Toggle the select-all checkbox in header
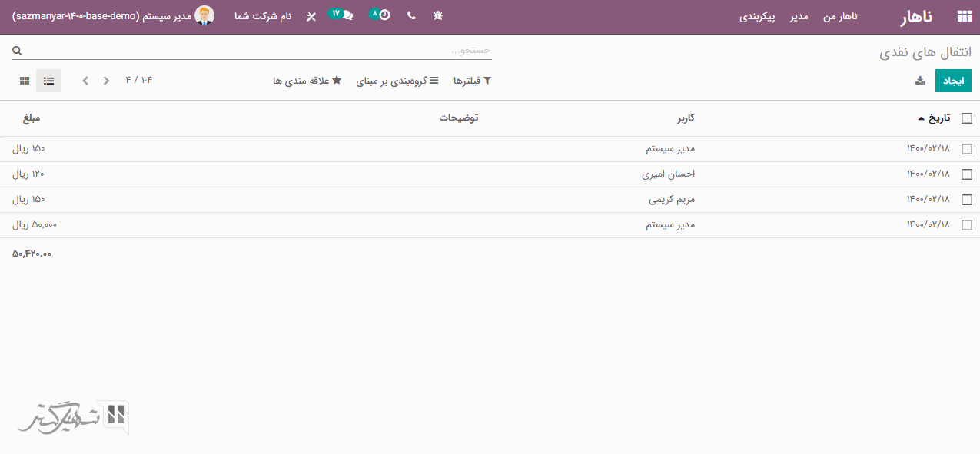 [966, 118]
